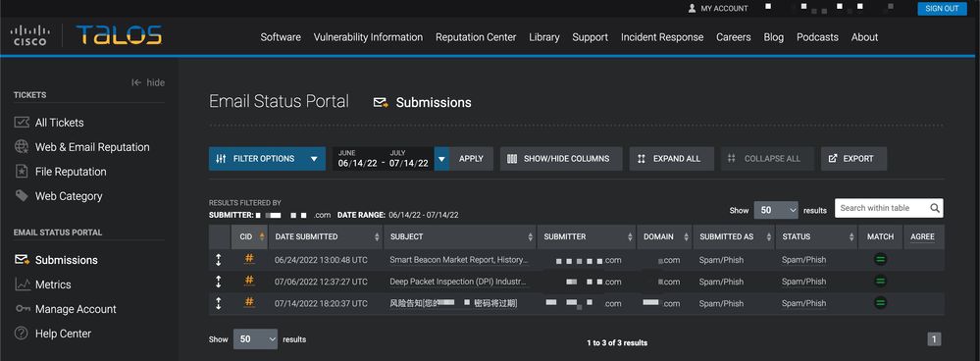The height and width of the screenshot is (361, 980).
Task: Open bottom Show 50 results dropdown
Action: click(255, 339)
